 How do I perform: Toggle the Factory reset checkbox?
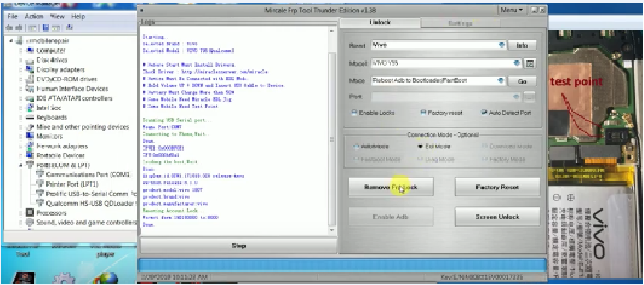coord(423,112)
